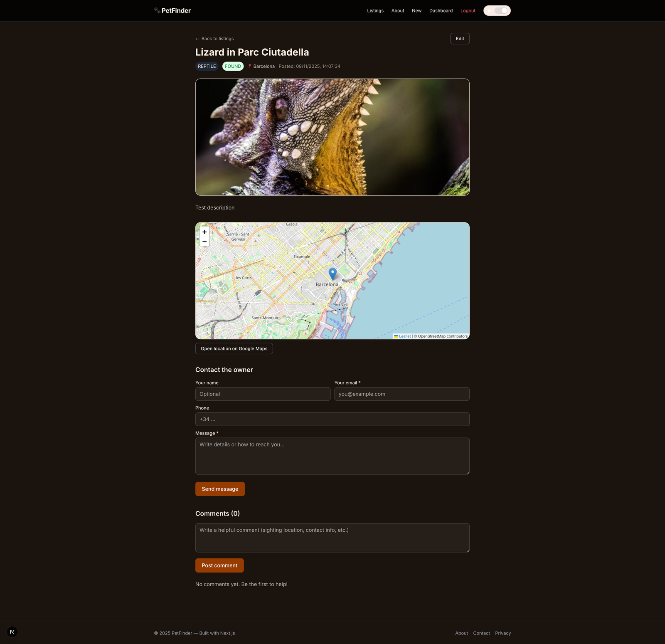
Task: Go back to listings via the arrow link
Action: 214,38
